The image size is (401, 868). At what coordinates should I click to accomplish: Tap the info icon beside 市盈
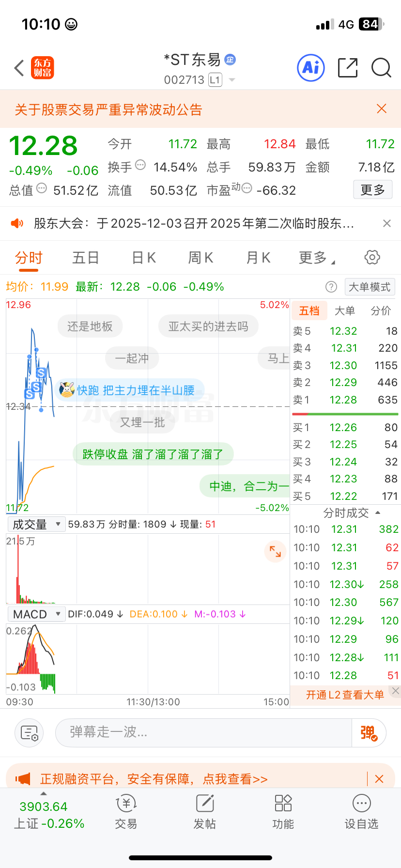[x=247, y=188]
